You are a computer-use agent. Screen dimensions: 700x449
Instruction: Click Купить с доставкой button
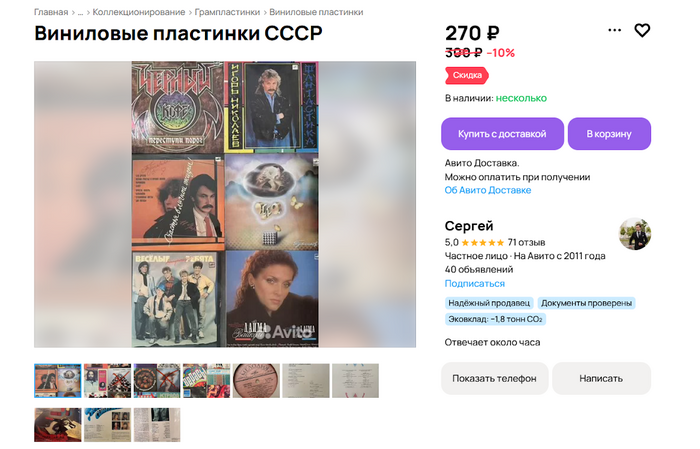(x=502, y=134)
